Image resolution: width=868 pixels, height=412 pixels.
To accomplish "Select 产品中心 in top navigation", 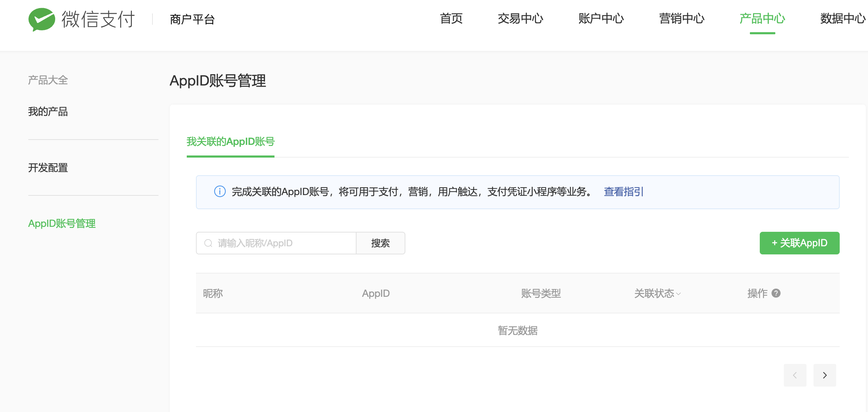I will 762,19.
